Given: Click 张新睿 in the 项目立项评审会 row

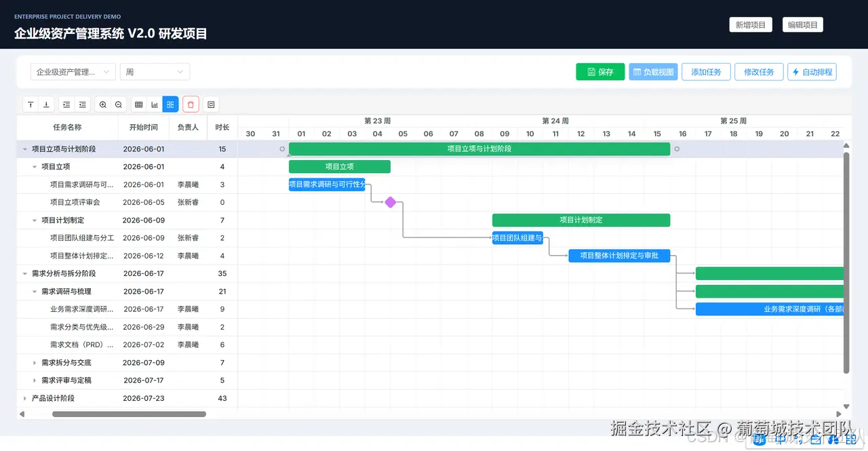Looking at the screenshot, I should 188,202.
